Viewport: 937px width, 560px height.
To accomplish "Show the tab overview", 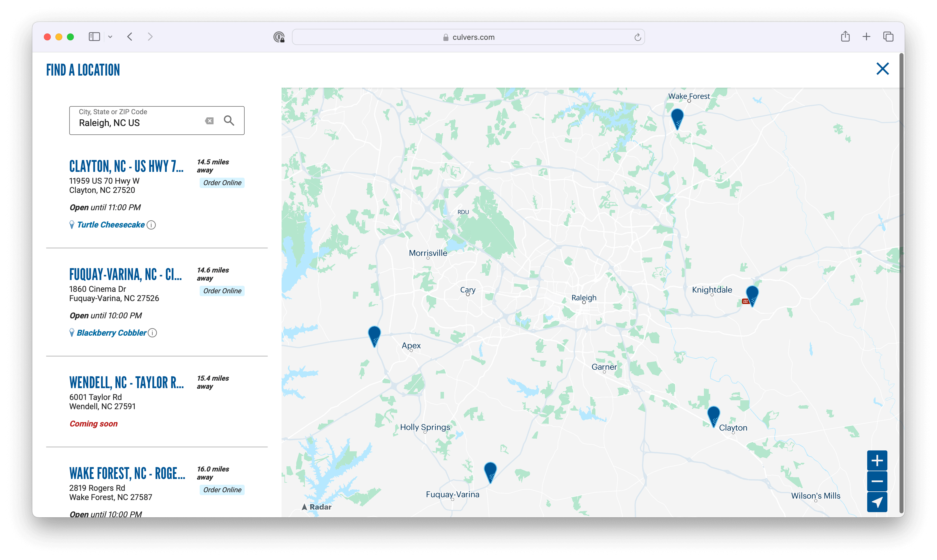I will tap(888, 37).
